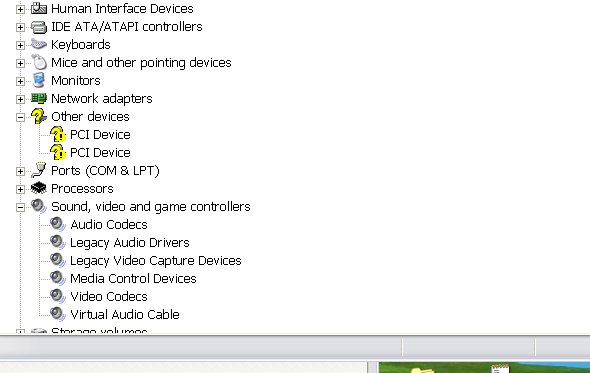This screenshot has height=373, width=590.
Task: Click the Monitors category icon
Action: click(x=39, y=81)
